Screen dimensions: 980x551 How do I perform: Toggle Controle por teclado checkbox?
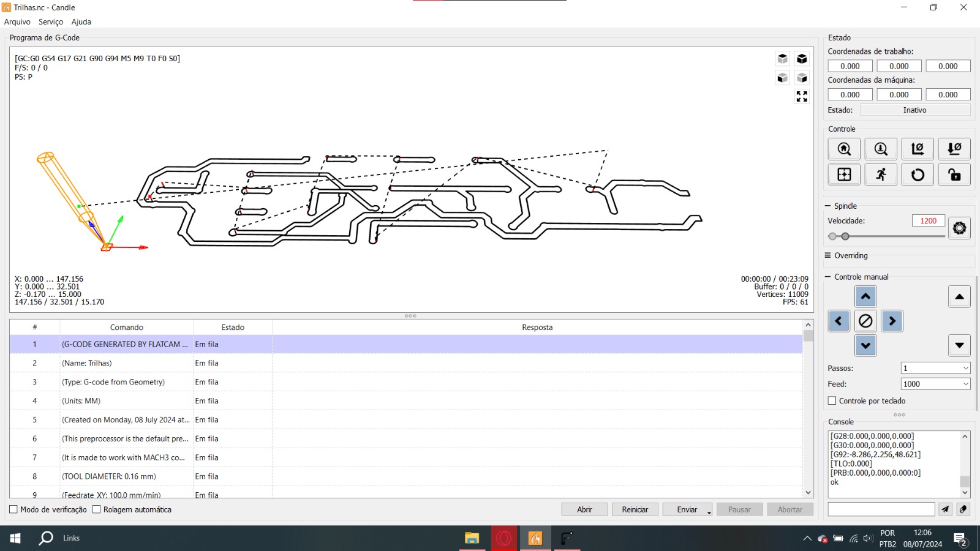832,401
